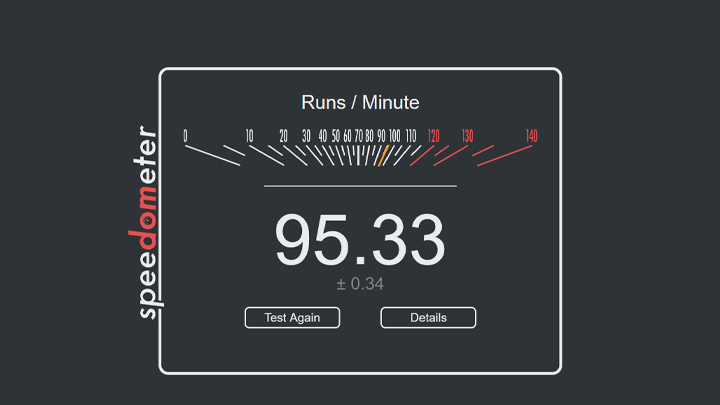Click the orange gauge needle

[382, 156]
